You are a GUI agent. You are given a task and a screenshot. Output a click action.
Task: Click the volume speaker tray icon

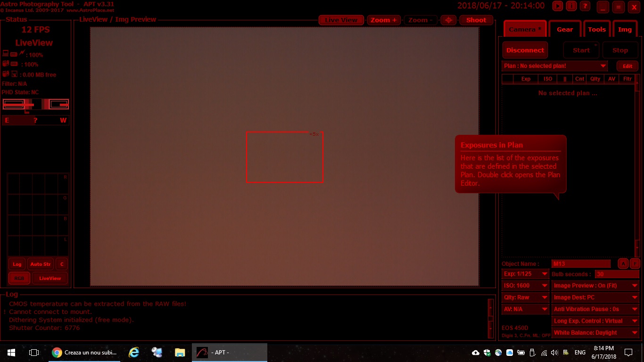[x=554, y=353]
